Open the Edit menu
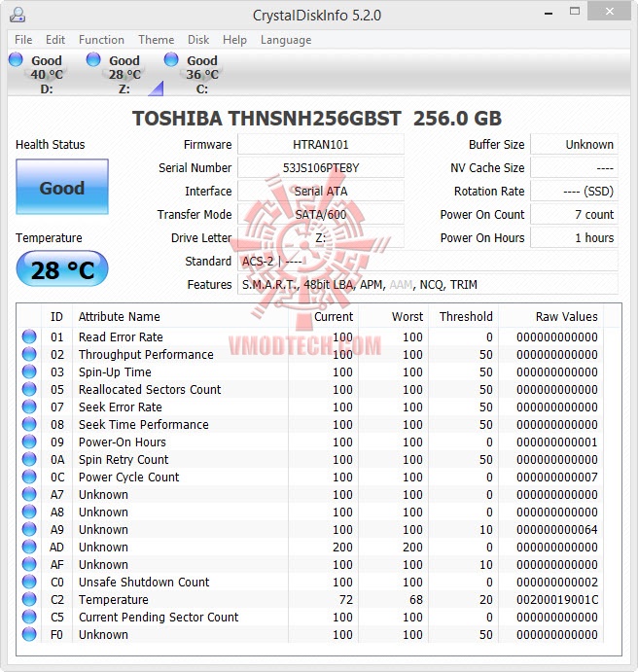Image resolution: width=638 pixels, height=672 pixels. pos(55,40)
